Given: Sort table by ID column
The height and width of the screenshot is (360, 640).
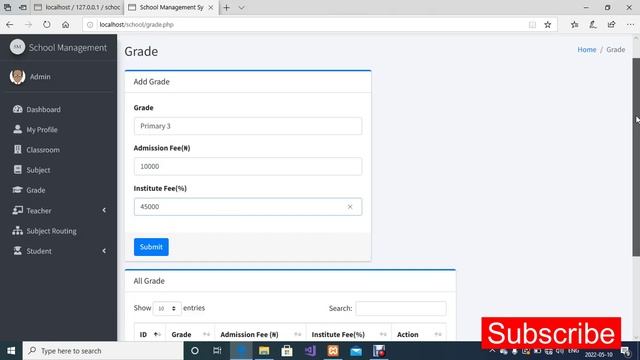Looking at the screenshot, I should click(x=149, y=334).
